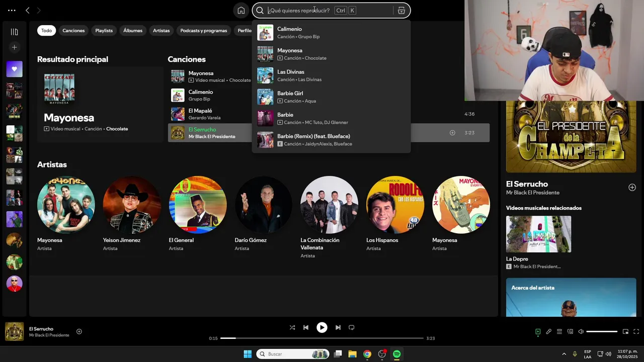Open Darío Gómez artist
This screenshot has height=362, width=644.
(264, 214)
